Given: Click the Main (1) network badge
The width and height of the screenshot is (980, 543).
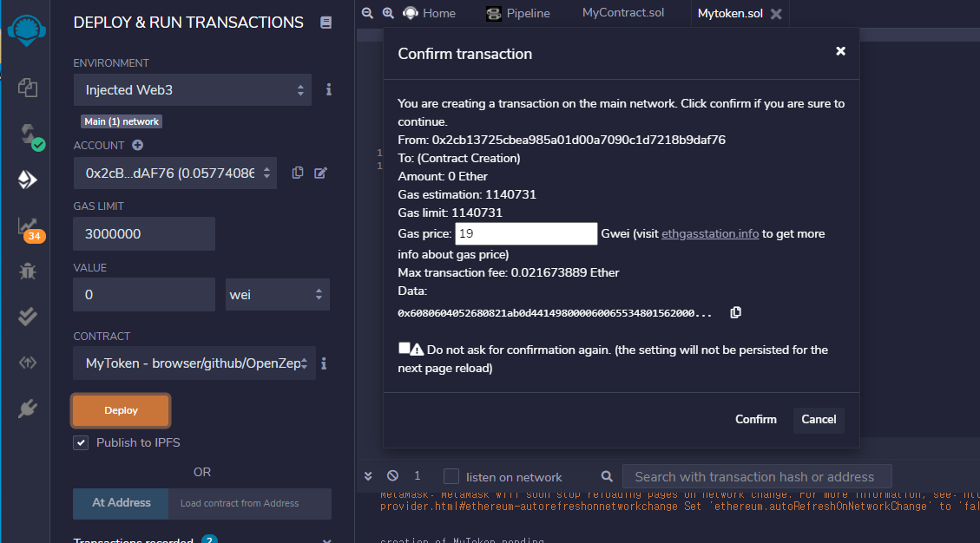Looking at the screenshot, I should [122, 121].
